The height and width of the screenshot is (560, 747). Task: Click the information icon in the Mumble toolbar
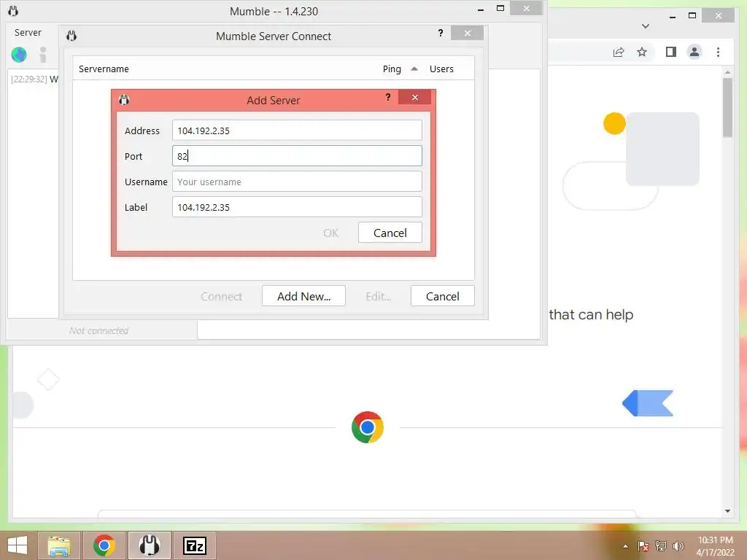coord(43,55)
